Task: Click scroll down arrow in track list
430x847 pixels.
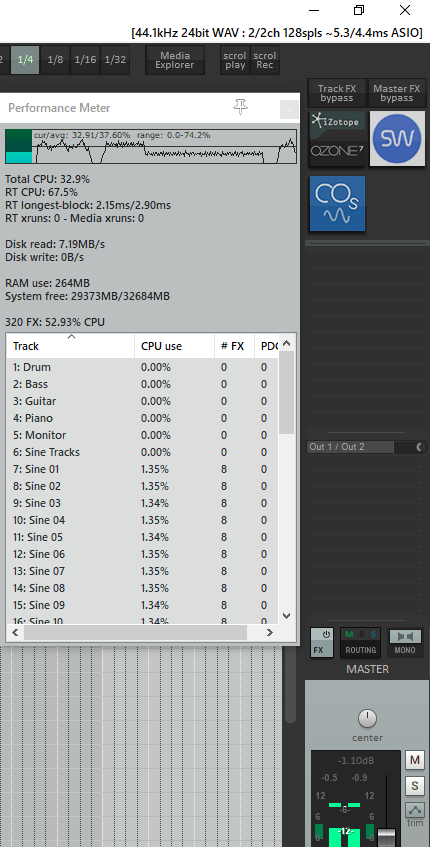Action: 287,615
